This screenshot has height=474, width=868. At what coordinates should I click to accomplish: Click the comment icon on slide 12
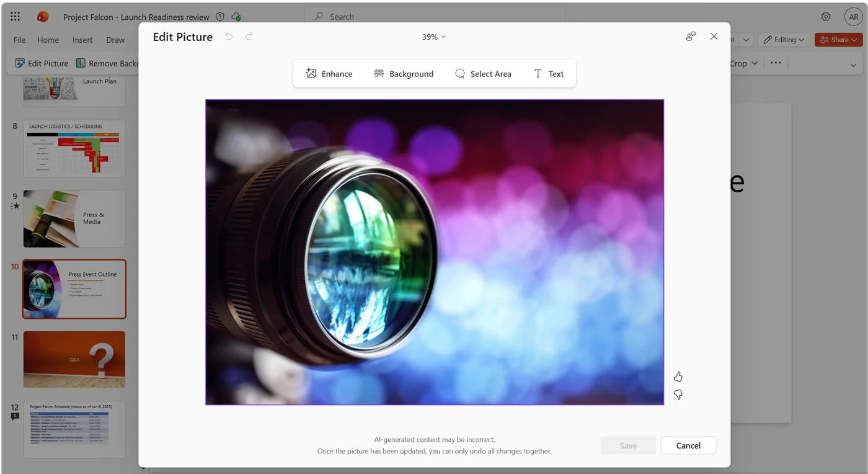point(15,417)
